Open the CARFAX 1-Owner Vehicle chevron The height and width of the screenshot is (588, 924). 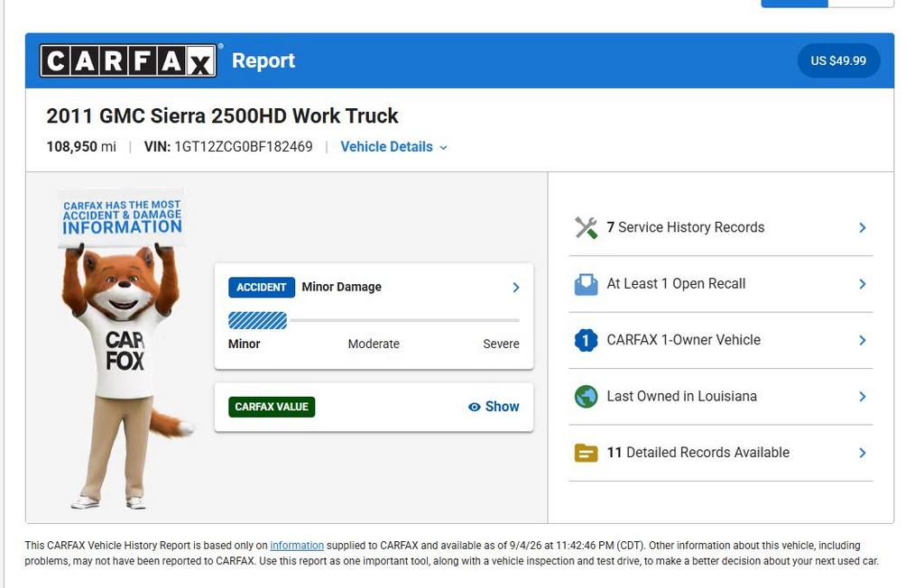[862, 340]
